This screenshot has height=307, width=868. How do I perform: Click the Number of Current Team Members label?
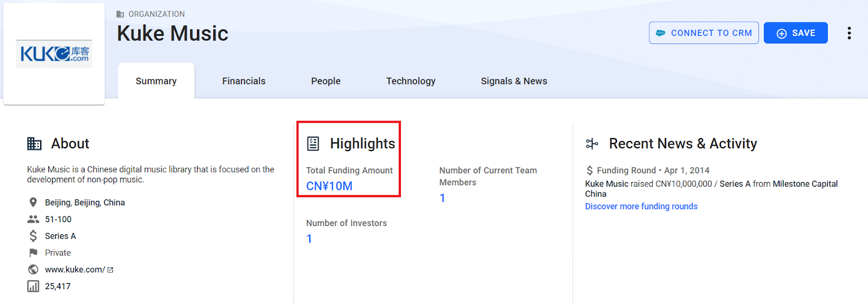(x=488, y=177)
